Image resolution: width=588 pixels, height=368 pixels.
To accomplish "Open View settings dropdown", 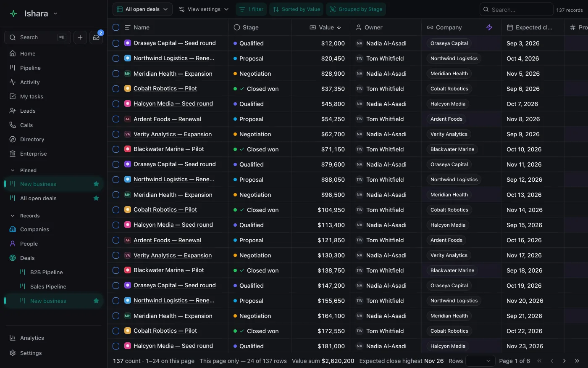I will [x=204, y=9].
